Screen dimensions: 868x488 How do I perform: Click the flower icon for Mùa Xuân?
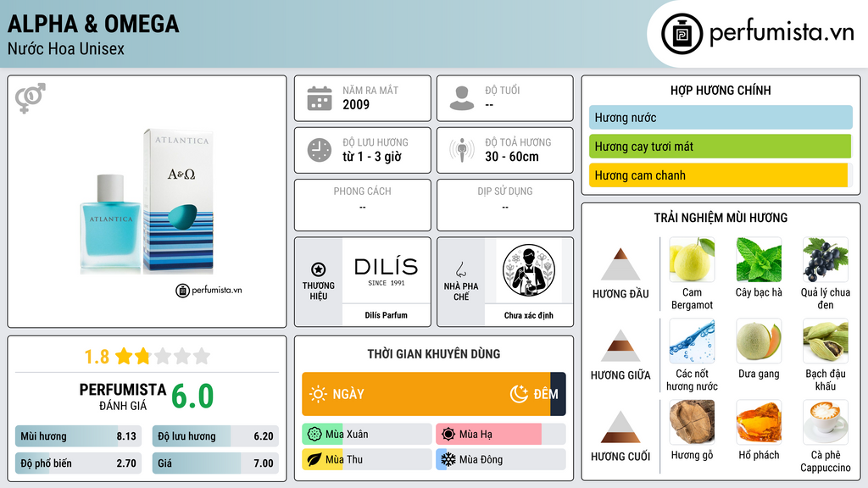tap(314, 435)
